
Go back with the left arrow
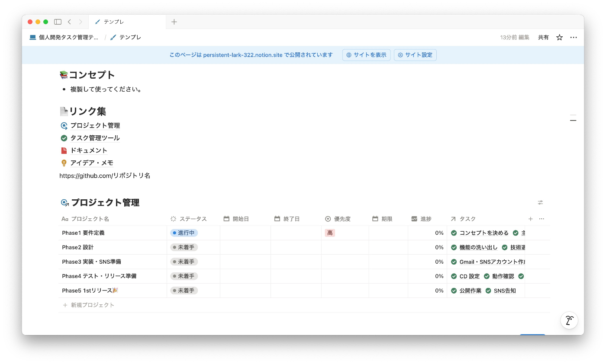(x=69, y=22)
